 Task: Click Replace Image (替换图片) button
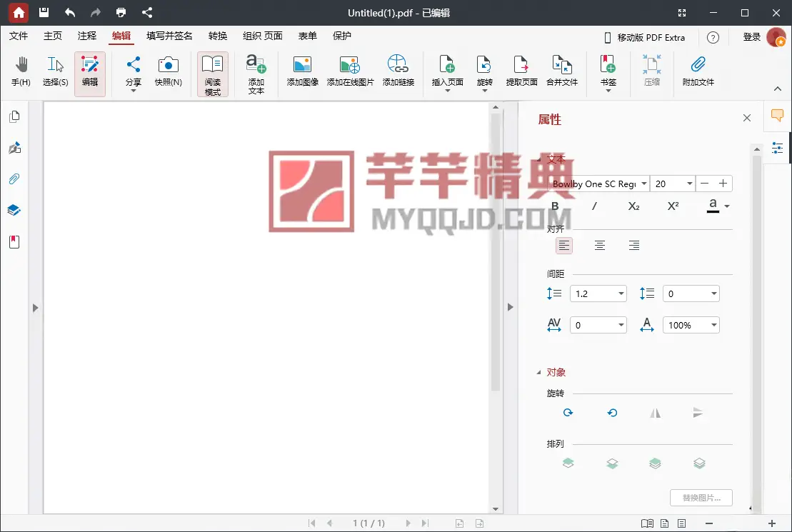(701, 498)
